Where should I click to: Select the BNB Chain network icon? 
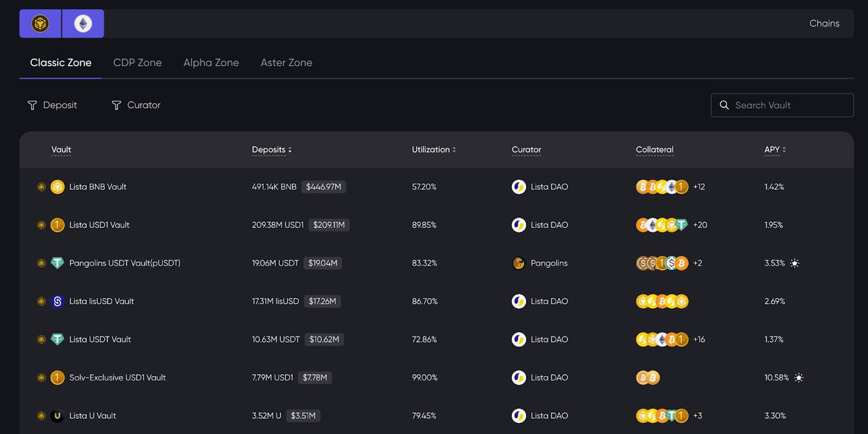pyautogui.click(x=41, y=24)
